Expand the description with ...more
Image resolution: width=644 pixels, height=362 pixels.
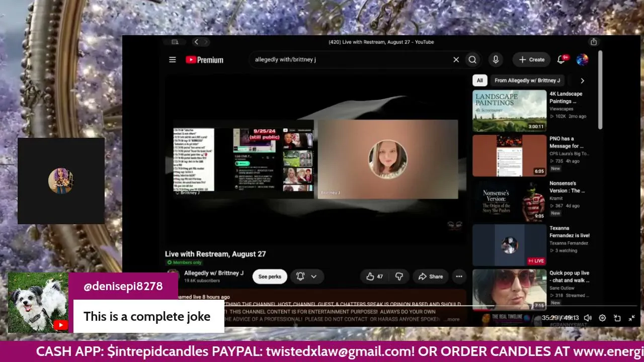pos(452,319)
